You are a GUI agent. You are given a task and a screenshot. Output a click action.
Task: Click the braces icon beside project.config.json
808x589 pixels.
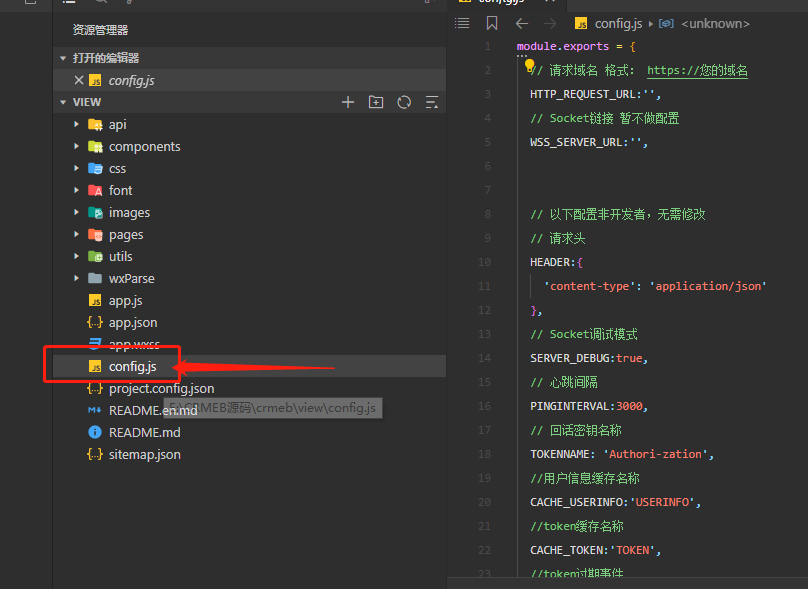pyautogui.click(x=95, y=389)
